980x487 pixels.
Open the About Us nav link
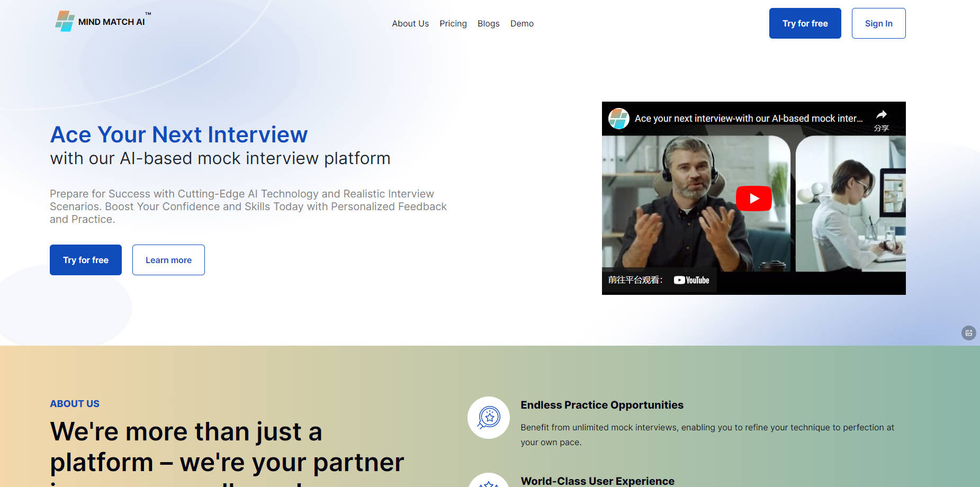pyautogui.click(x=410, y=23)
